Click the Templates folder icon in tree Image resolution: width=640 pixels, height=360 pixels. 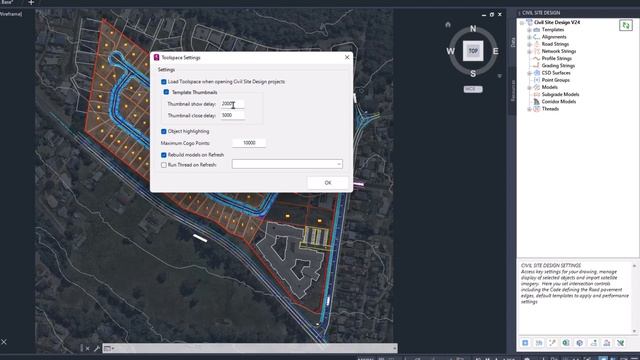coord(537,30)
